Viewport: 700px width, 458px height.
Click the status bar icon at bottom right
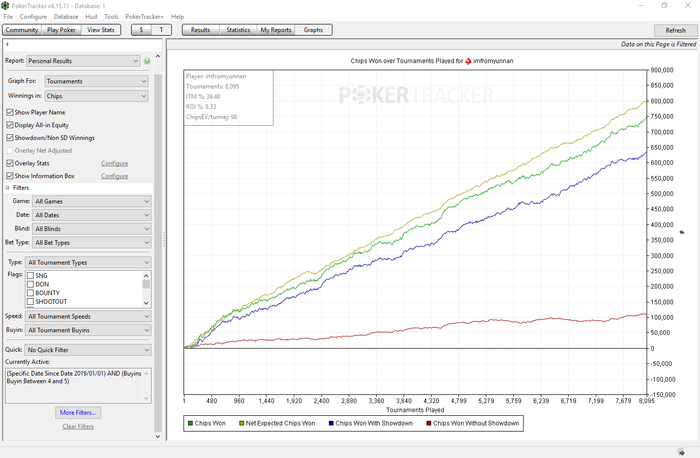[681, 452]
